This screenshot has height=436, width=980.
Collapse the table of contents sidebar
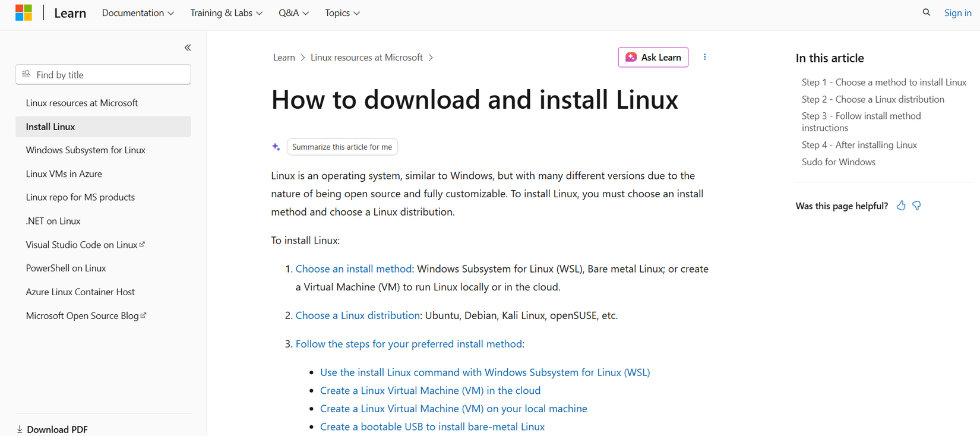tap(188, 48)
